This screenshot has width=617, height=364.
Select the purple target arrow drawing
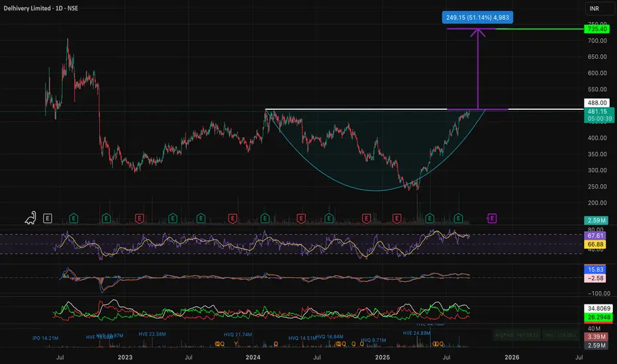pyautogui.click(x=478, y=69)
